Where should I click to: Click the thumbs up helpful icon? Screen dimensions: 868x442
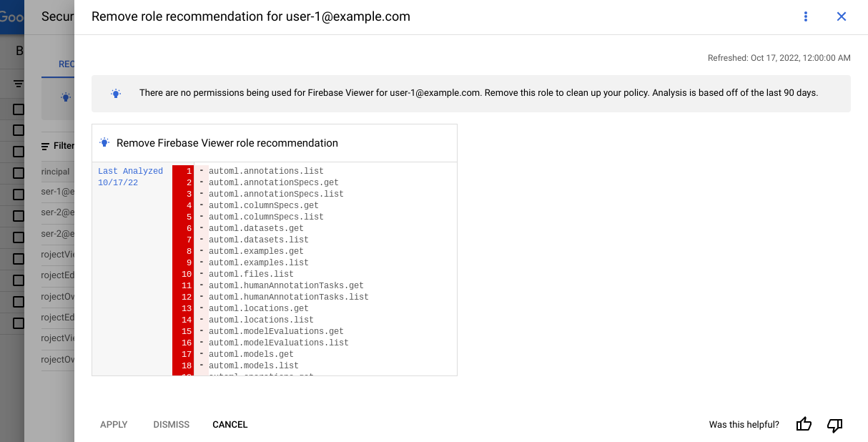click(x=804, y=425)
